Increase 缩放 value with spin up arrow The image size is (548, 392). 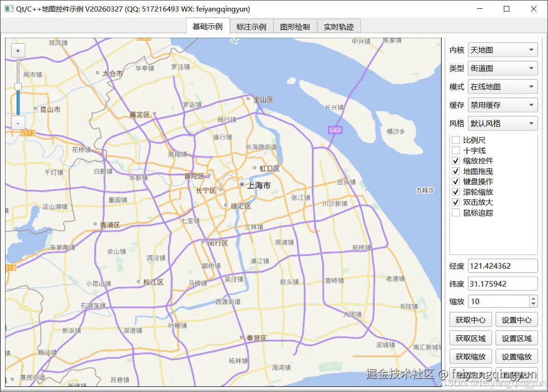533,298
